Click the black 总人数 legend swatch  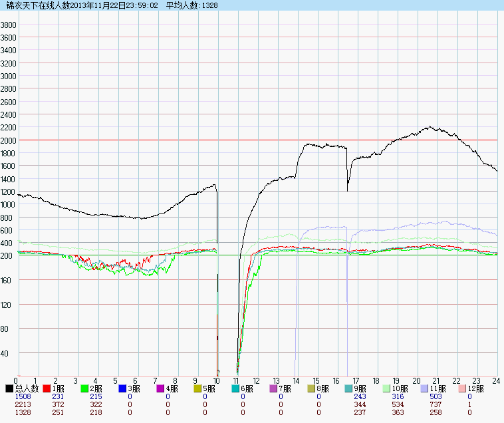[x=9, y=388]
